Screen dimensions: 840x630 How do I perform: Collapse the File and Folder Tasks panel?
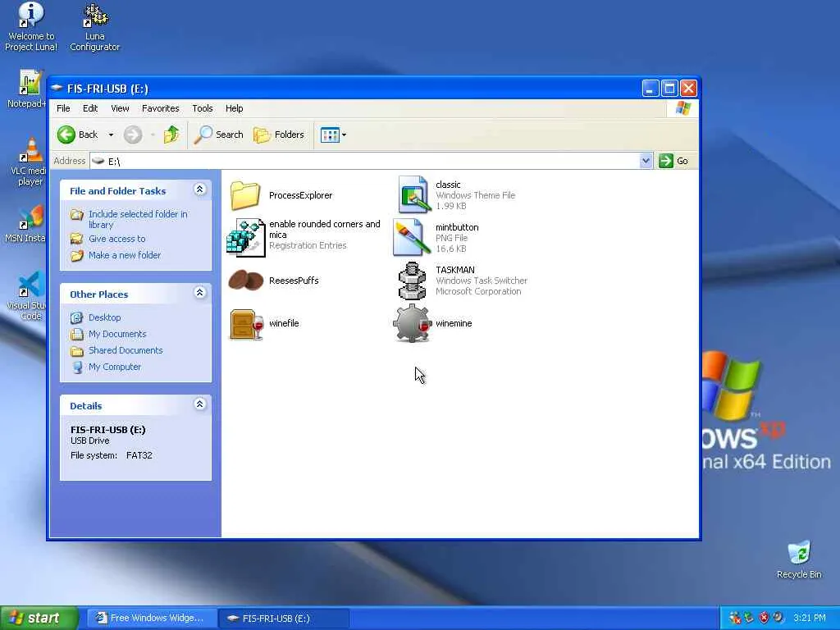pyautogui.click(x=200, y=189)
